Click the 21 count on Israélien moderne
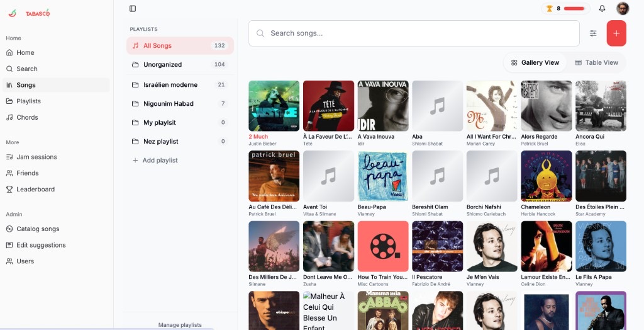Screen dimensions: 644x330 (221, 85)
